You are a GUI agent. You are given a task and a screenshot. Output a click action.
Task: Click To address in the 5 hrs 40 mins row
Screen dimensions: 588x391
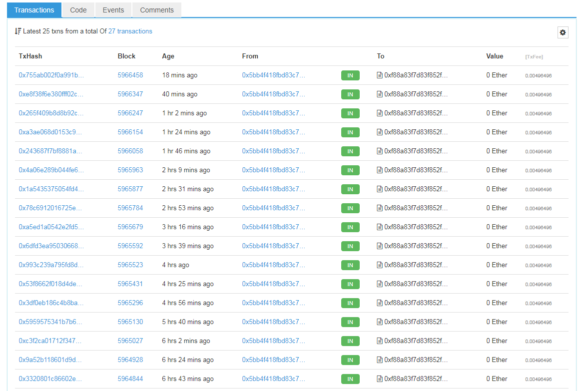(416, 322)
